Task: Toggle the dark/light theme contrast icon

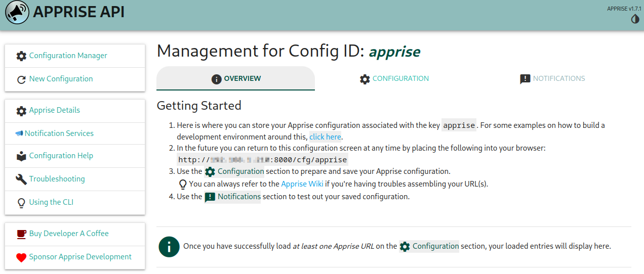Action: point(635,19)
